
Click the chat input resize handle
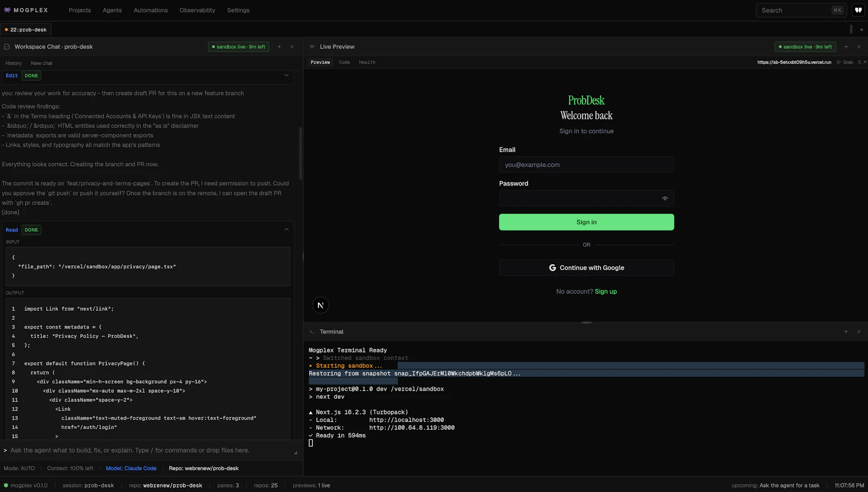pyautogui.click(x=296, y=453)
